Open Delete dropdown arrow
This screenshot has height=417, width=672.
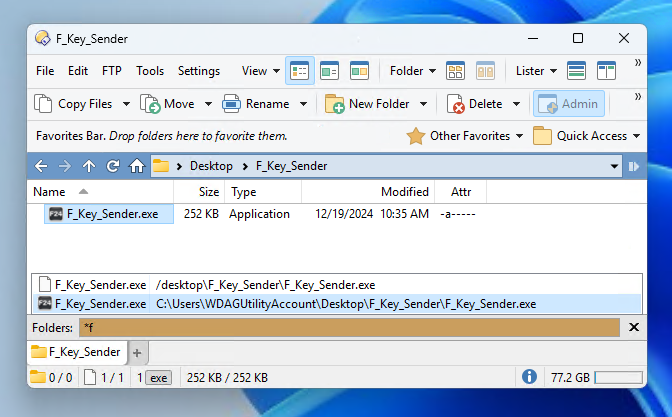click(516, 104)
